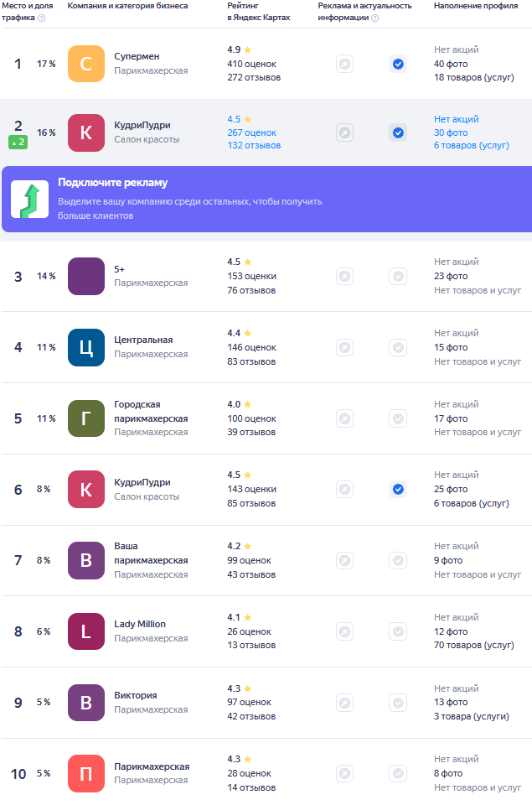Click the Рейтинг в Яндекс Картах column header
The image size is (532, 805).
(259, 11)
